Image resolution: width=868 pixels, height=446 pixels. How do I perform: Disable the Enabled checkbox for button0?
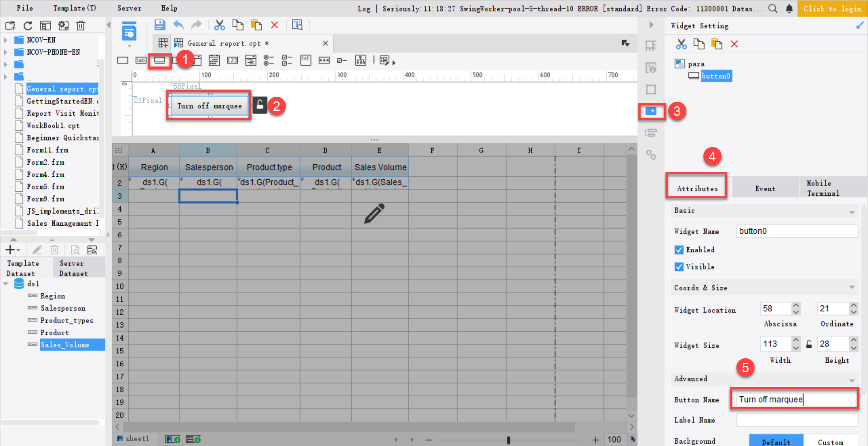pos(679,249)
